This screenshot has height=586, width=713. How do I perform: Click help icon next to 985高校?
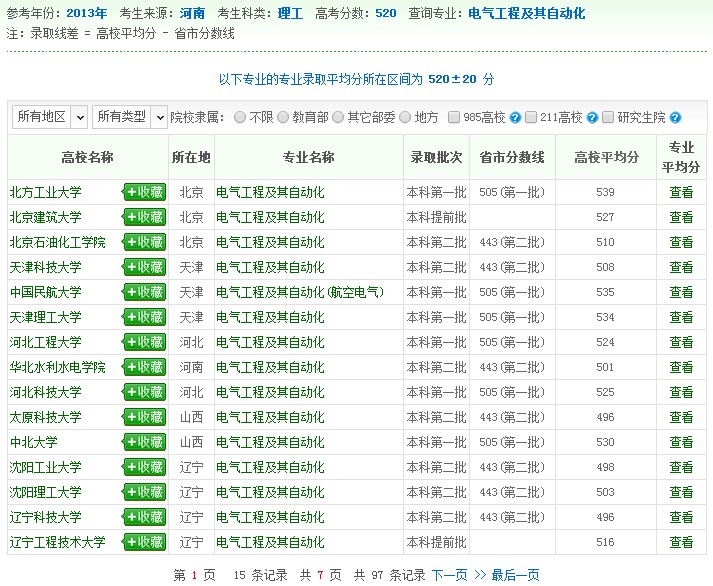pos(515,118)
